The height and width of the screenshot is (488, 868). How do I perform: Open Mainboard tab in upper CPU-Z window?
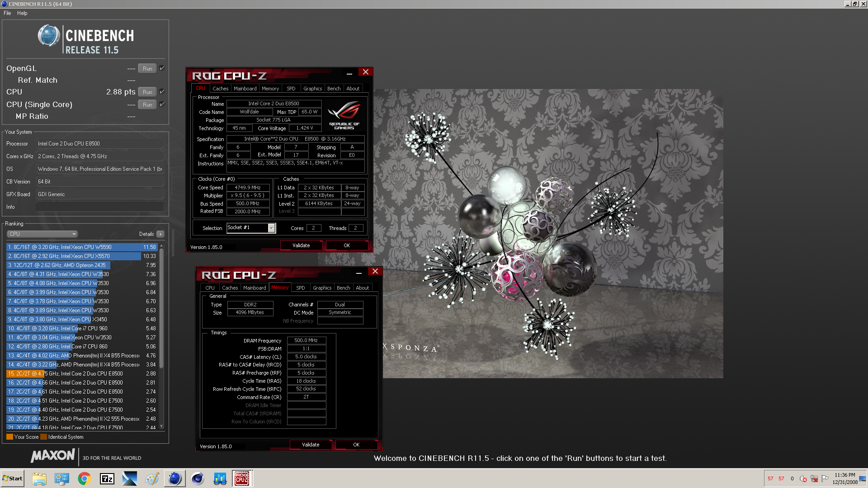click(245, 89)
